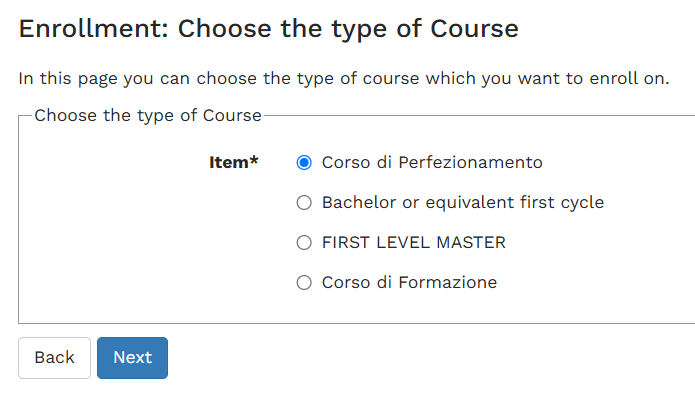Select the FIRST LEVEL MASTER radio button
This screenshot has height=401, width=695.
(x=304, y=242)
